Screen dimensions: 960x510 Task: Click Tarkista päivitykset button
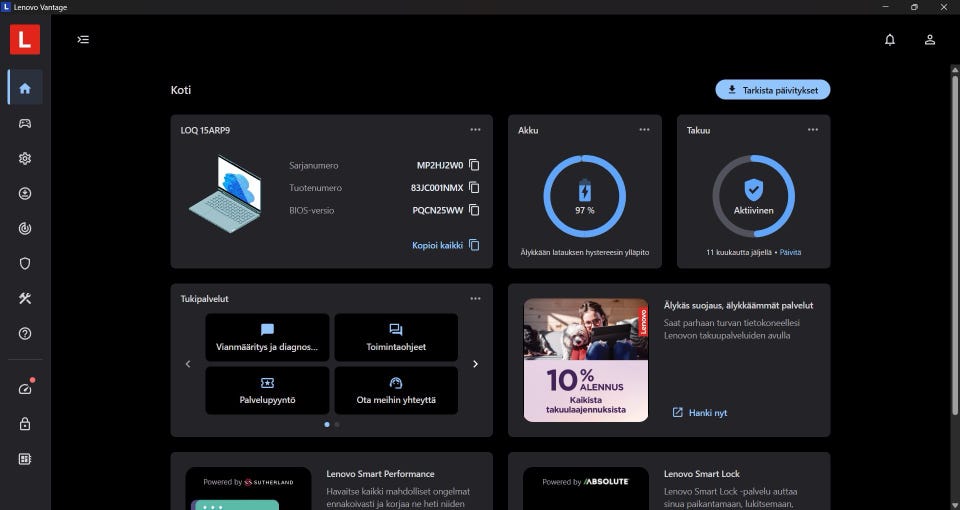pyautogui.click(x=773, y=90)
